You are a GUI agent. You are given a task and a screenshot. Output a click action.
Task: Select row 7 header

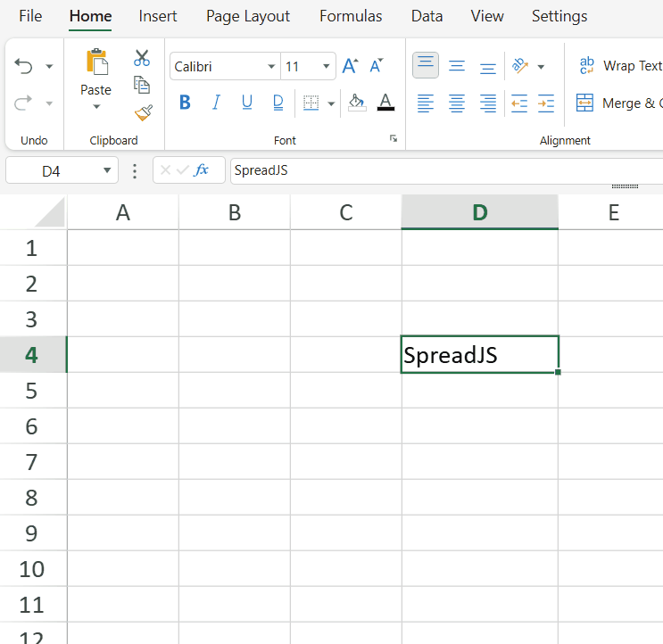[x=33, y=461]
